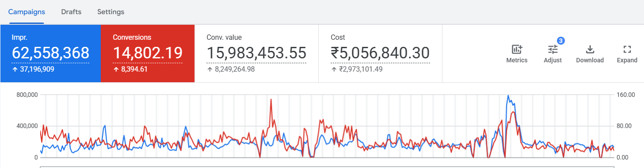Select the red Conversions metric card

[148, 53]
